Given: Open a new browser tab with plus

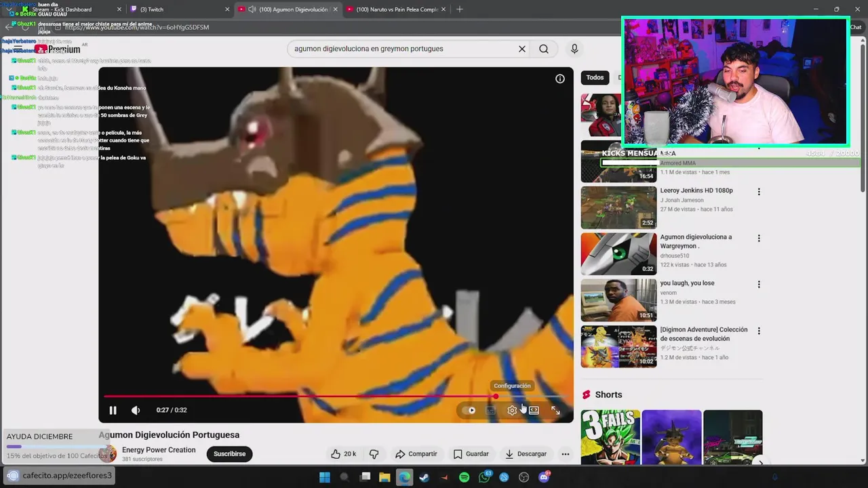Looking at the screenshot, I should click(460, 9).
